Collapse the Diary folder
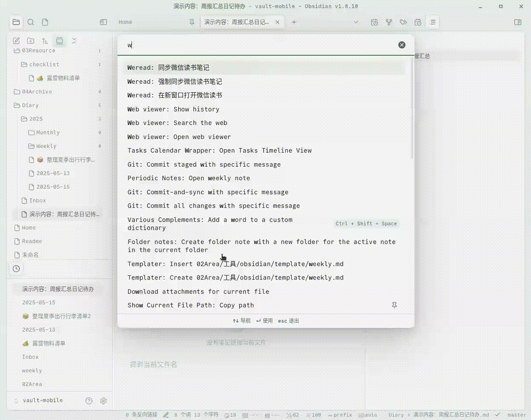531x420 pixels. [30, 105]
